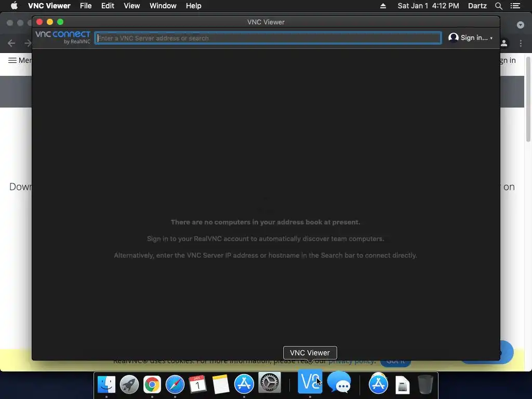Screen dimensions: 532x399
Task: Click the eject icon in menu bar
Action: [383, 6]
